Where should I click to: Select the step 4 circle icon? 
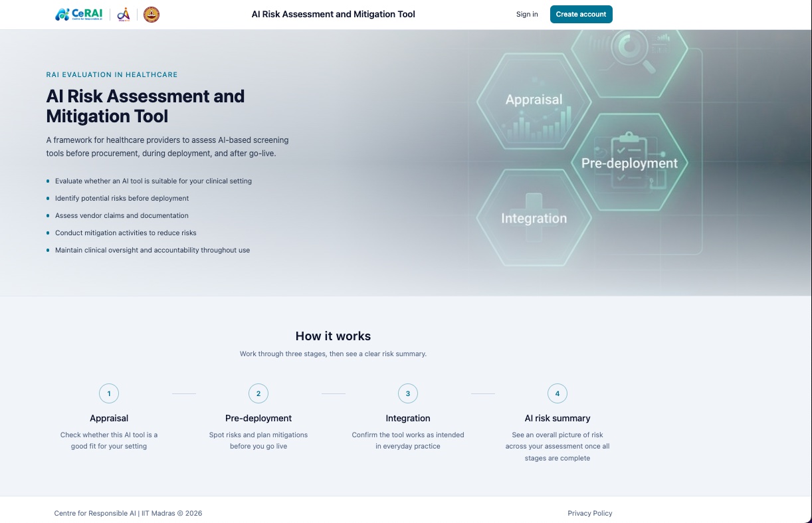click(558, 393)
